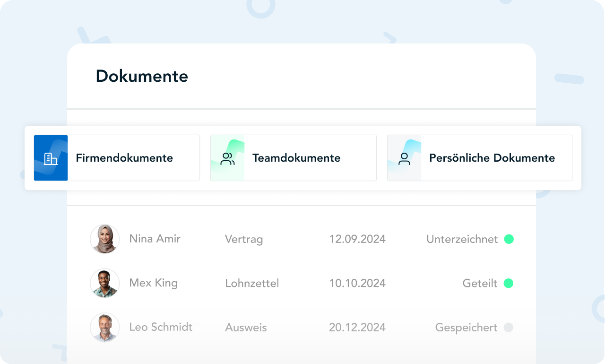Click the date 12.09.2024

357,239
